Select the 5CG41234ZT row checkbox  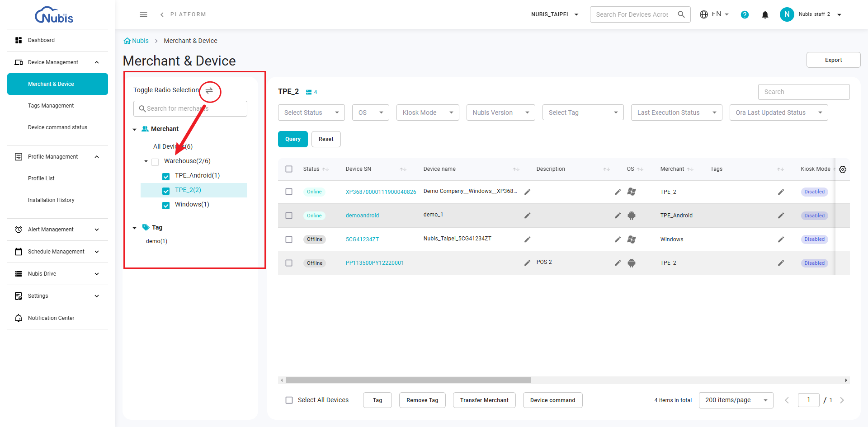289,239
